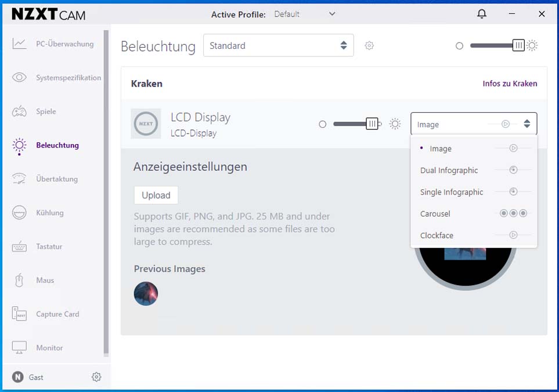Screen dimensions: 559x392
Task: Open the Infos zu Kraken link
Action: 510,84
